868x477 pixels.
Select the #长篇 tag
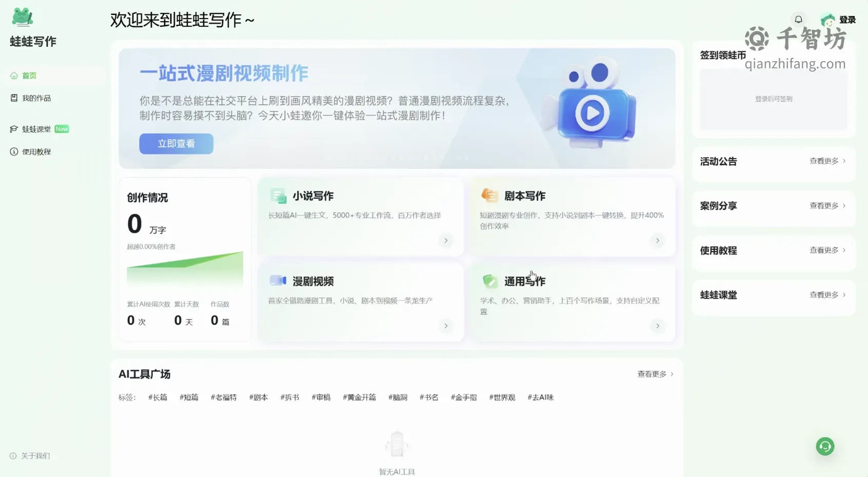[158, 397]
